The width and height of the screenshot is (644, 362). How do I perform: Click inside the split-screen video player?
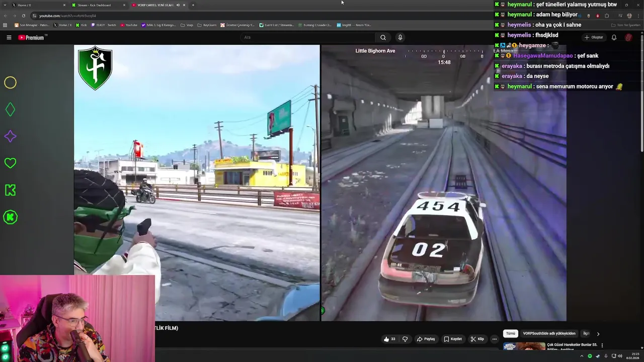pos(320,183)
